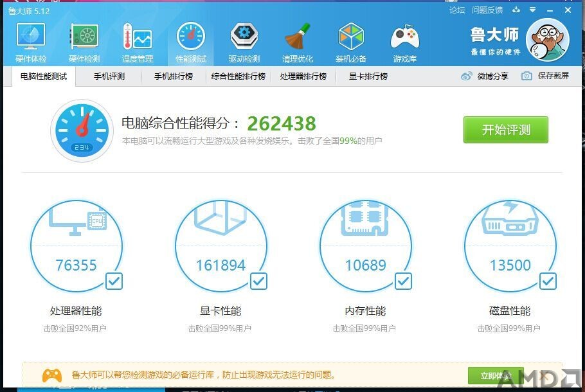Image resolution: width=585 pixels, height=392 pixels.
Task: Click the camera icon for 保存截屏
Action: point(526,76)
